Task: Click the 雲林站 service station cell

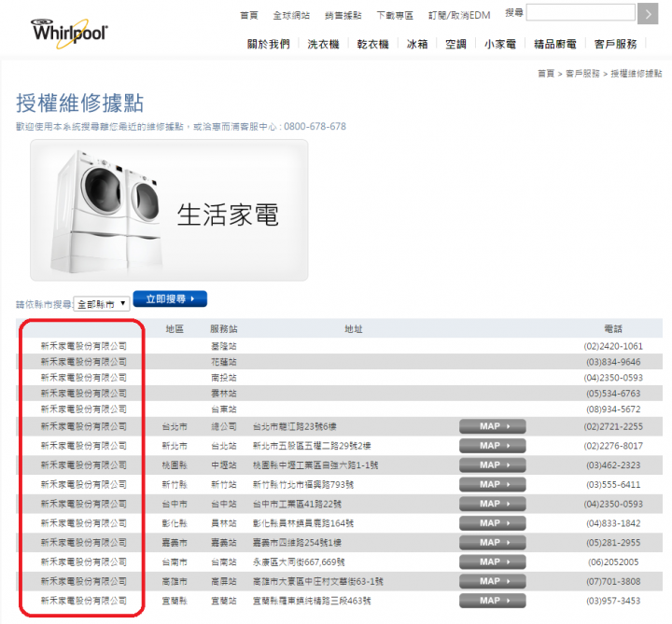Action: 224,394
